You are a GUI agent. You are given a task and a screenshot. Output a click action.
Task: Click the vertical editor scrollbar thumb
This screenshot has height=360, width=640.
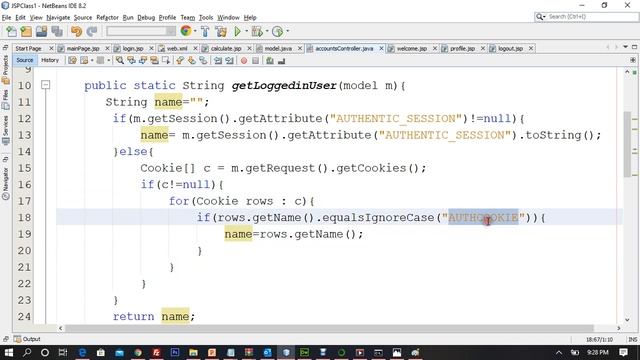tap(627, 144)
